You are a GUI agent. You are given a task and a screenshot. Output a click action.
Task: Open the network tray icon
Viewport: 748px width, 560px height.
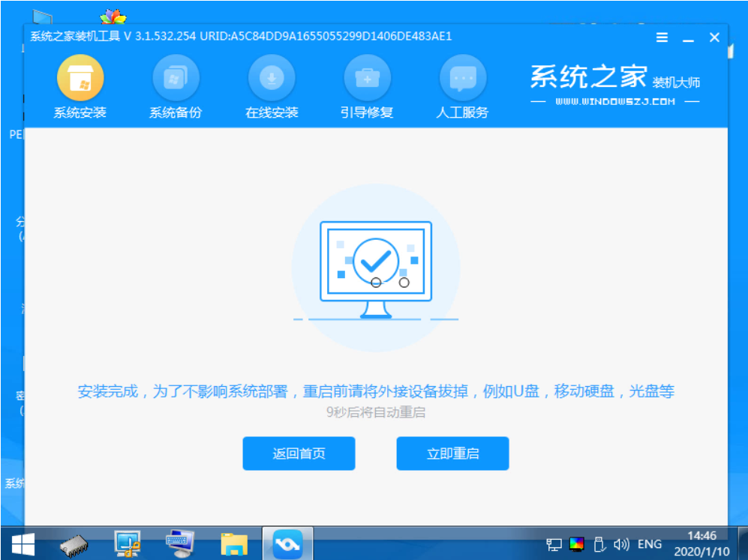(554, 543)
